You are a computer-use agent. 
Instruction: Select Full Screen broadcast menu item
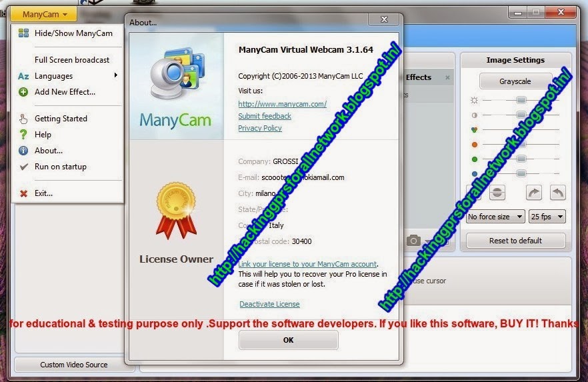[67, 60]
